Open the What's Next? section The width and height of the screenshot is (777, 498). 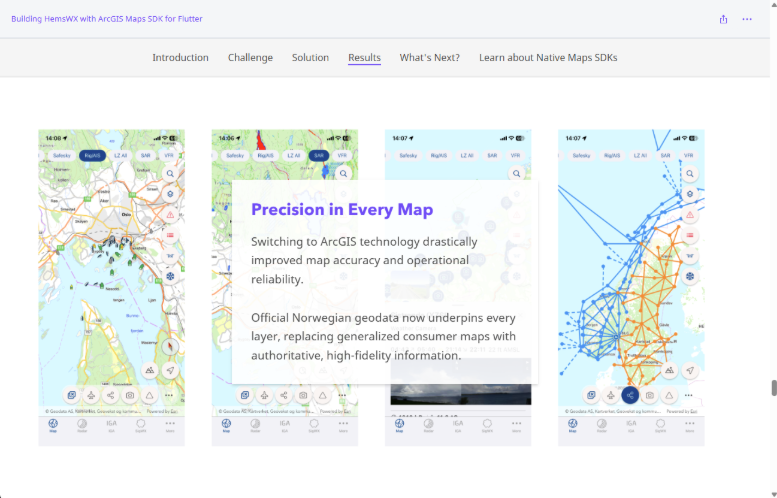430,57
